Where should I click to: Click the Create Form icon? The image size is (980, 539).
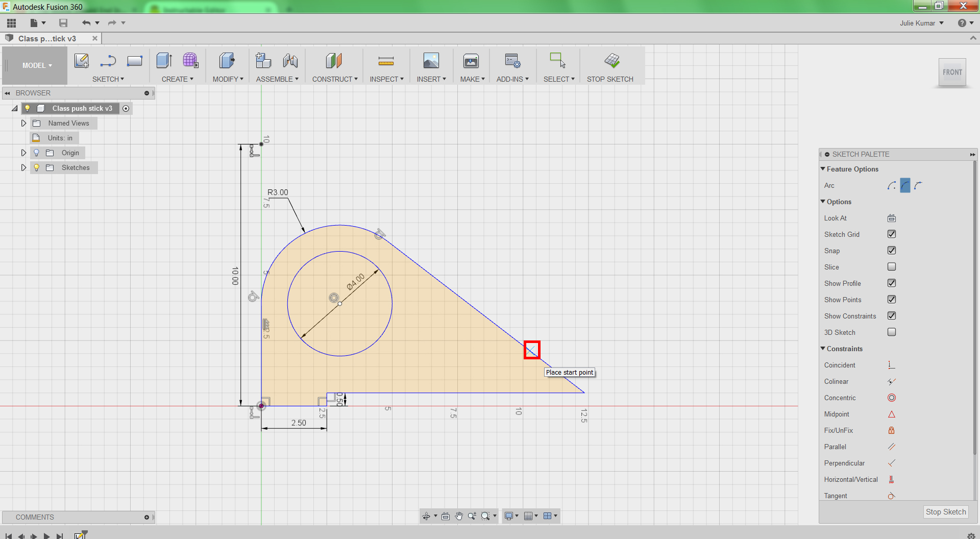click(x=190, y=61)
